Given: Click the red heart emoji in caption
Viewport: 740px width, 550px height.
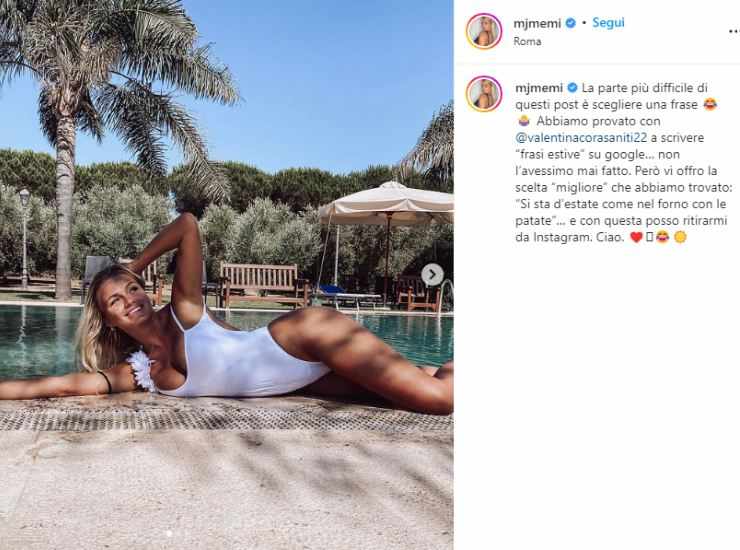Looking at the screenshot, I should [x=636, y=237].
